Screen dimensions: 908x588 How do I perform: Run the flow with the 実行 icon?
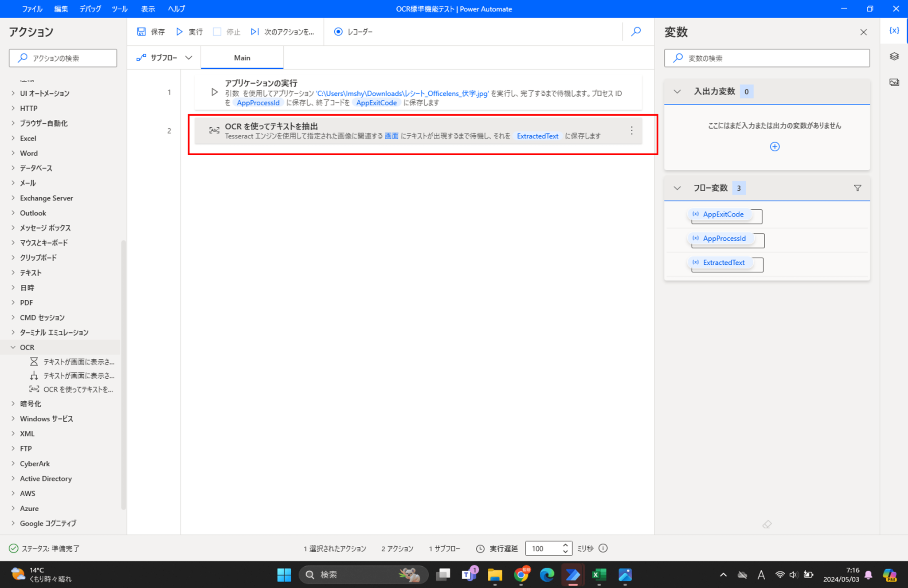pos(180,31)
